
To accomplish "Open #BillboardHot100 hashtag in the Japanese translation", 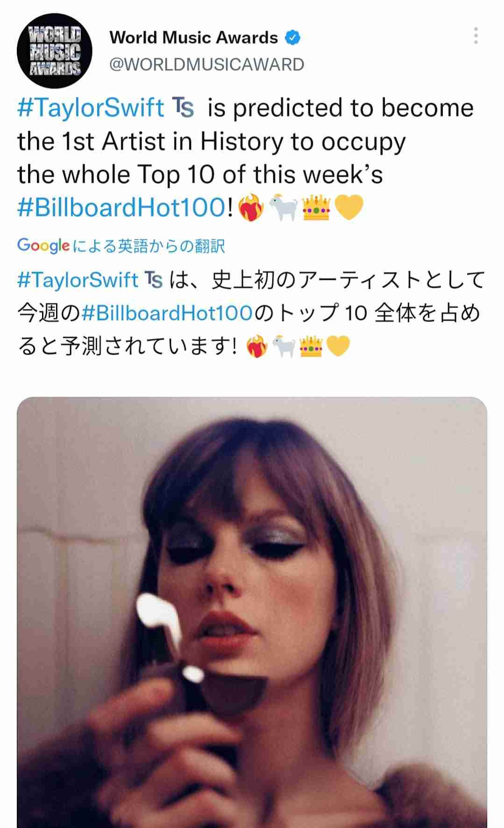I will (x=167, y=313).
